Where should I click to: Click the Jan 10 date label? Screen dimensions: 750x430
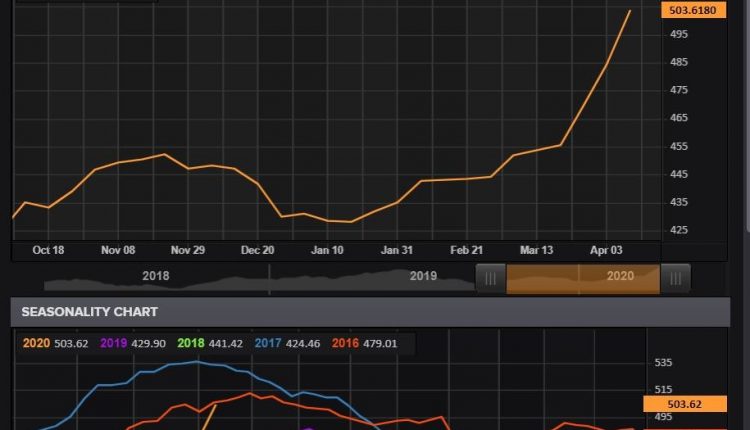point(327,250)
